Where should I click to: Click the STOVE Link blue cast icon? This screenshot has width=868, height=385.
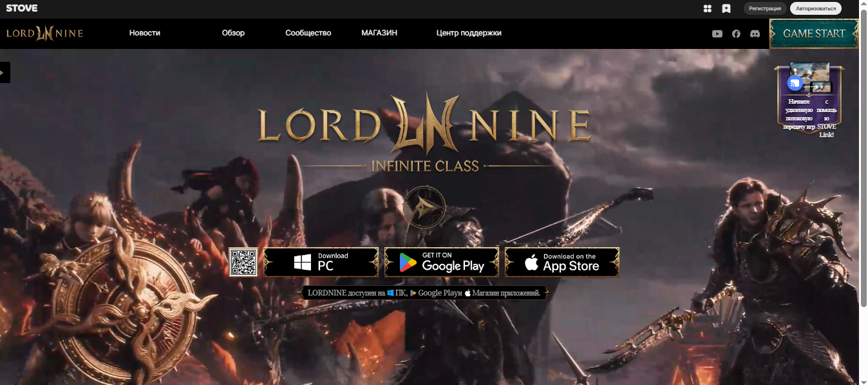pyautogui.click(x=795, y=82)
